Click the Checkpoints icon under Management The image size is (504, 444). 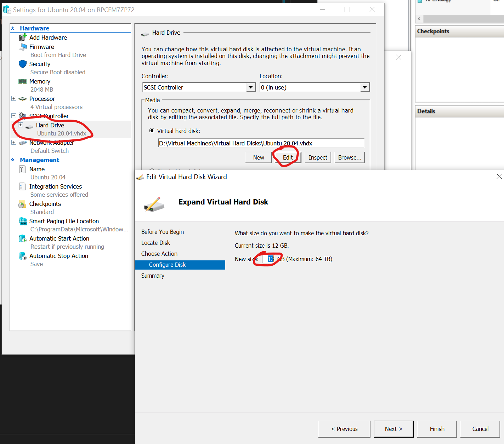coord(22,204)
